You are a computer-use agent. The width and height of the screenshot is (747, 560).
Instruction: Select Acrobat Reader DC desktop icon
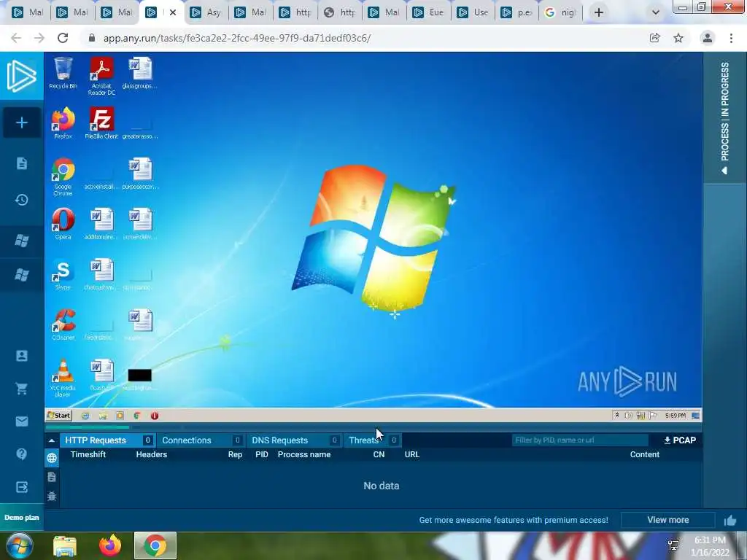[101, 76]
